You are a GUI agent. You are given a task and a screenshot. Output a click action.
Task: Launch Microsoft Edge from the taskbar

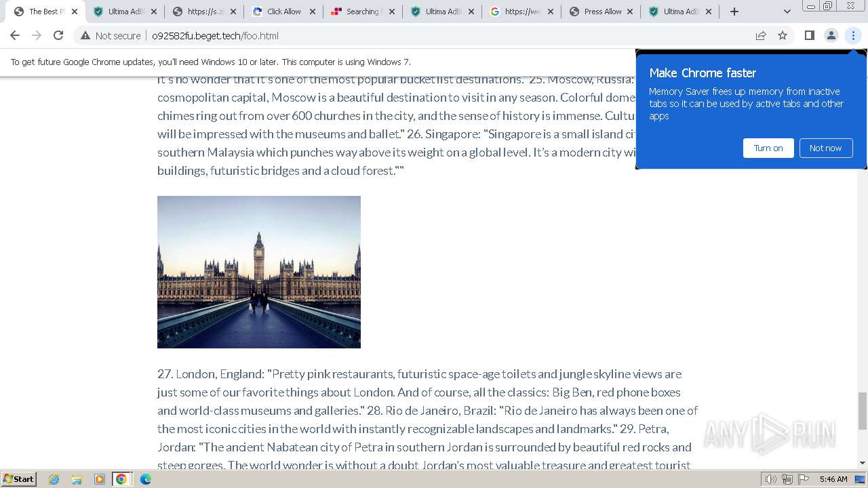(146, 479)
